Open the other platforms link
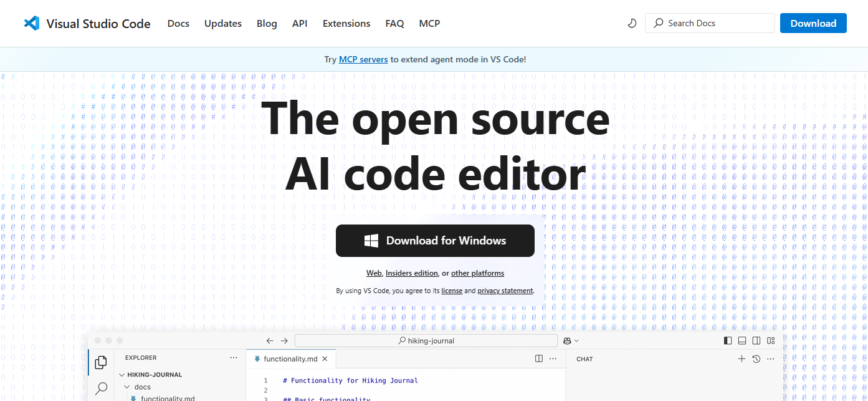The image size is (868, 401). [477, 273]
